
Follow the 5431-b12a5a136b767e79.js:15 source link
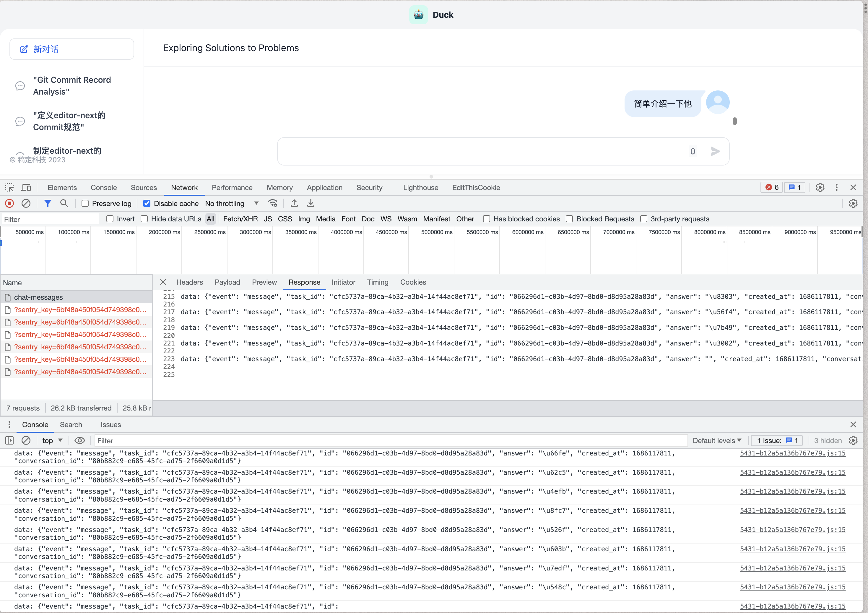pos(793,453)
